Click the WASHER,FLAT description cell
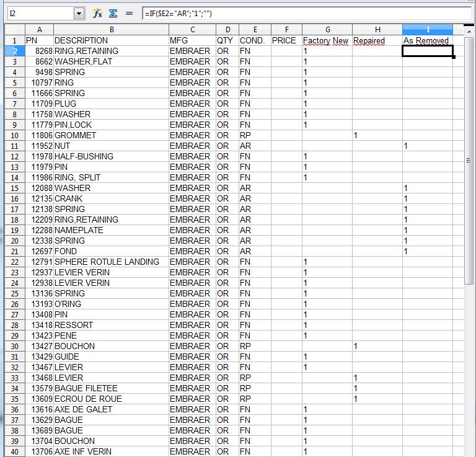Screen dimensions: 476x457 click(x=111, y=61)
